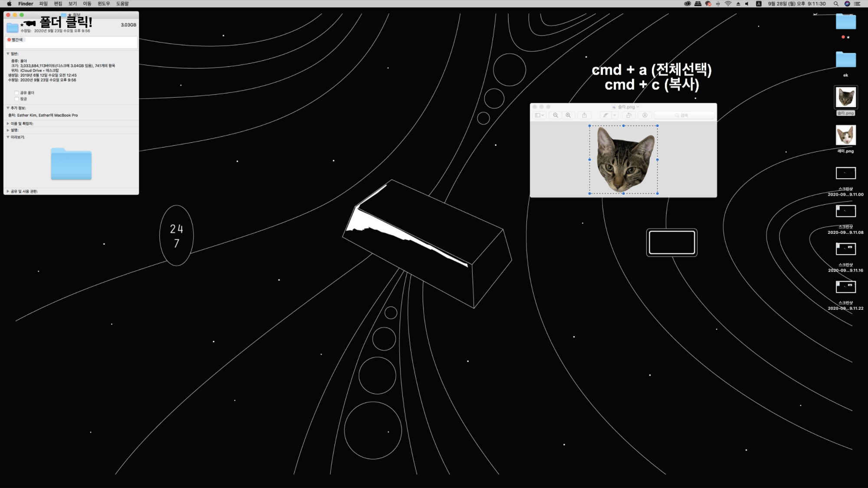
Task: Select the 레미.png desktop thumbnail
Action: (x=845, y=136)
